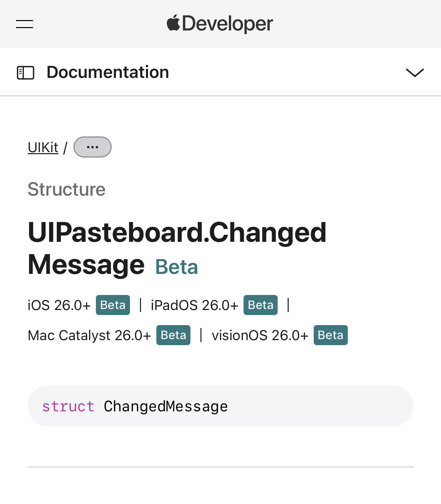The image size is (441, 504).
Task: Click the Structure eyebrow label
Action: [x=66, y=189]
